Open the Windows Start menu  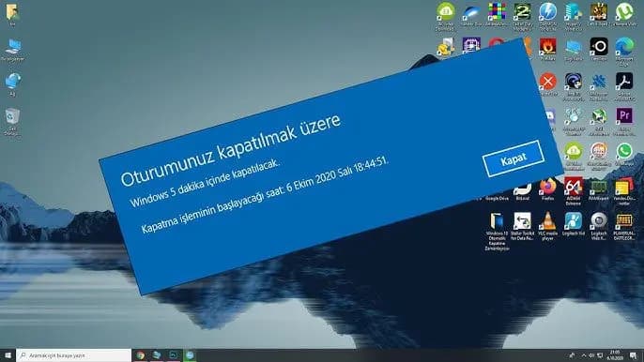click(8, 355)
